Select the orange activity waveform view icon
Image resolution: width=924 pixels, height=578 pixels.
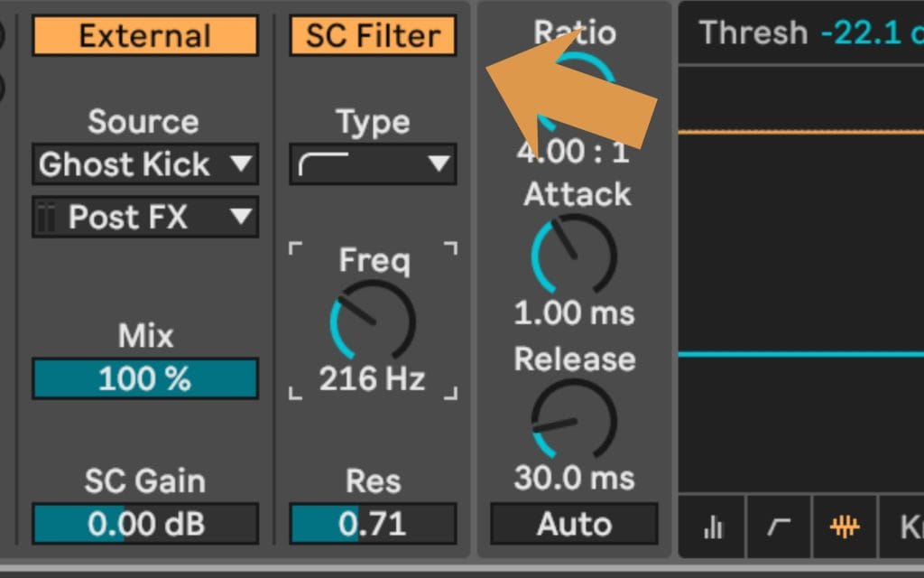tap(845, 527)
